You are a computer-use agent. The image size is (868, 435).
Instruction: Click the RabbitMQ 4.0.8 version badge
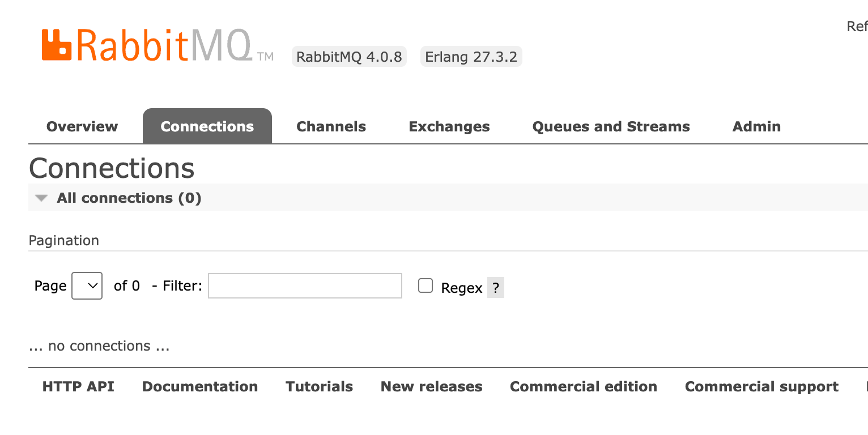[x=349, y=56]
